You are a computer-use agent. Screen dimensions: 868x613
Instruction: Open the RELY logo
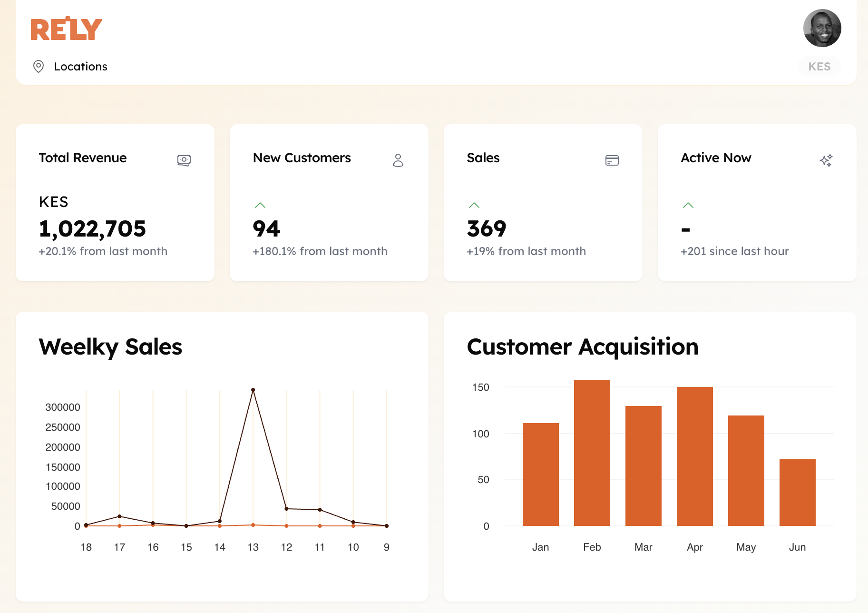coord(66,28)
